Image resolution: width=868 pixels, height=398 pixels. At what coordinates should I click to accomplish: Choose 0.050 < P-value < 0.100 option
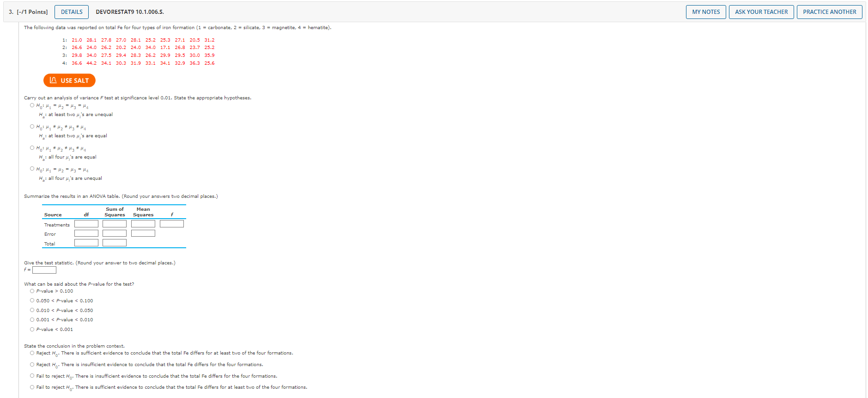click(32, 300)
